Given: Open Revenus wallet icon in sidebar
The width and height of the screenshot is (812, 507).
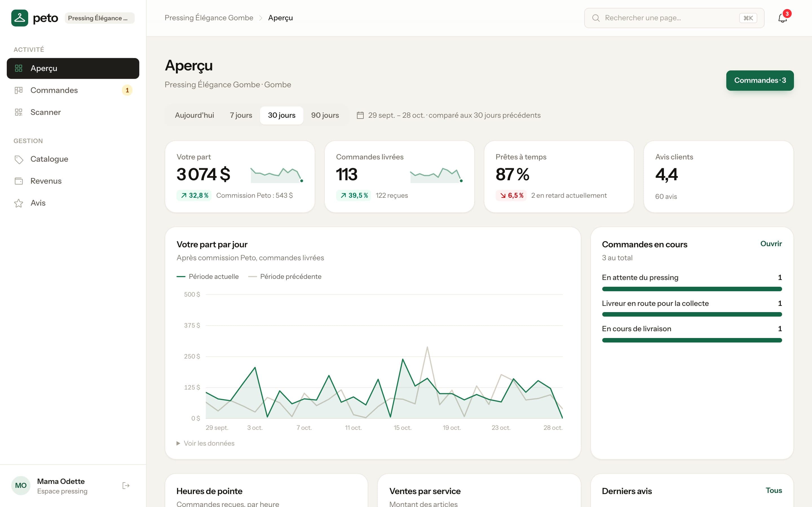Looking at the screenshot, I should pos(19,181).
